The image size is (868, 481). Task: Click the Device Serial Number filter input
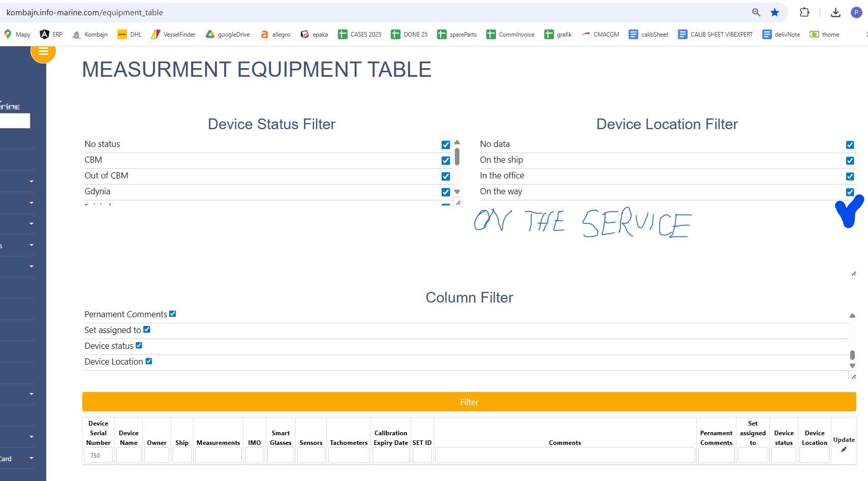coord(98,456)
